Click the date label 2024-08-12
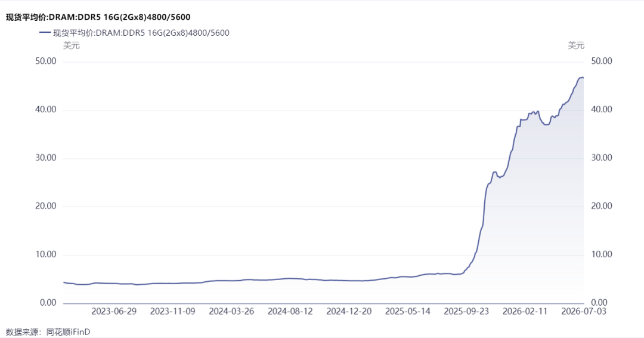 (x=290, y=312)
